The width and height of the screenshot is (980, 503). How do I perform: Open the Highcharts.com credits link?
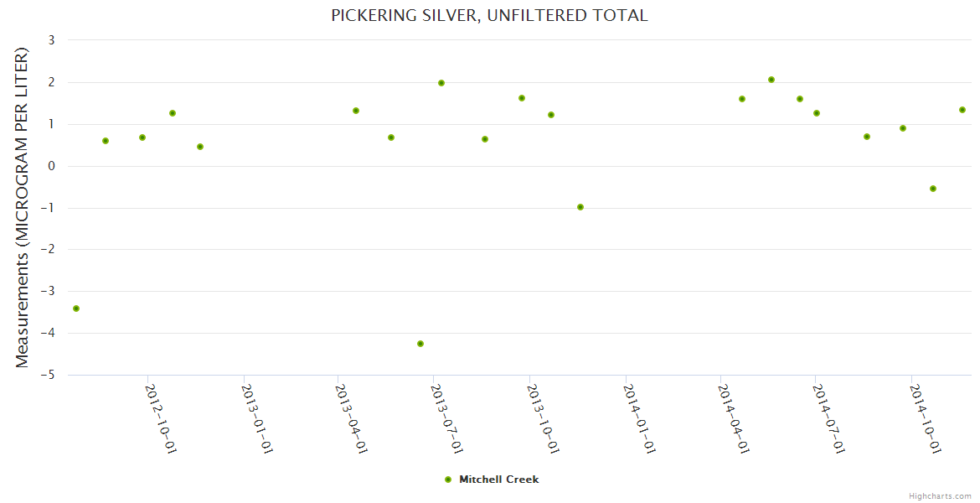(x=940, y=495)
